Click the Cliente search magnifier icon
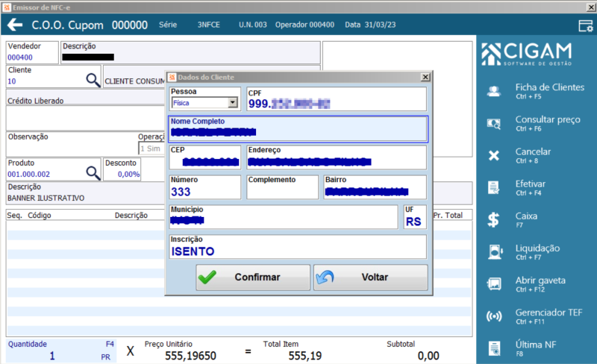The width and height of the screenshot is (597, 364). pos(93,80)
